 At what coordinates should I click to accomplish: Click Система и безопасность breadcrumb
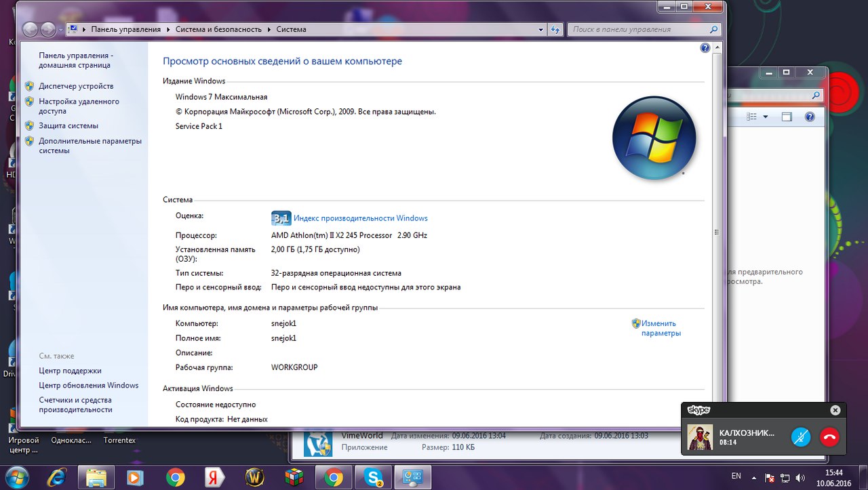point(218,30)
